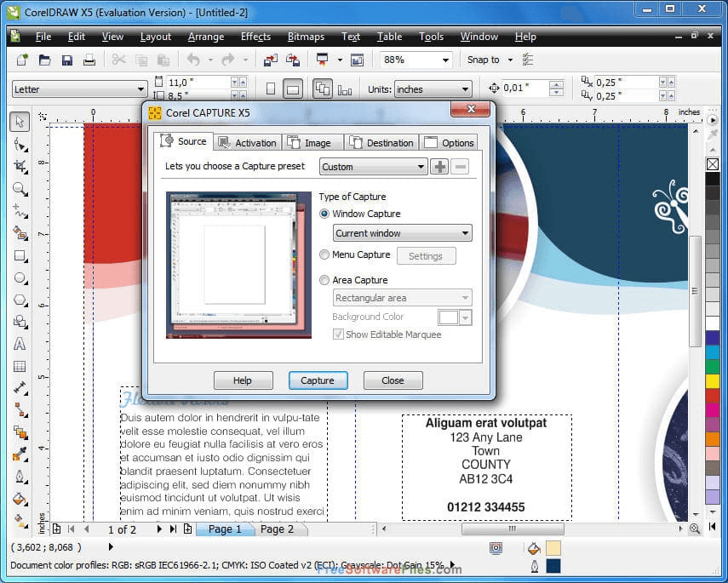Open the Current window dropdown
This screenshot has height=583, width=728.
pyautogui.click(x=401, y=232)
